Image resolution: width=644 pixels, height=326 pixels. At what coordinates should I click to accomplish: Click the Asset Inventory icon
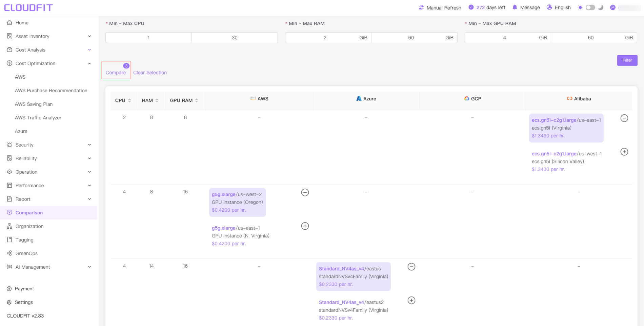9,36
